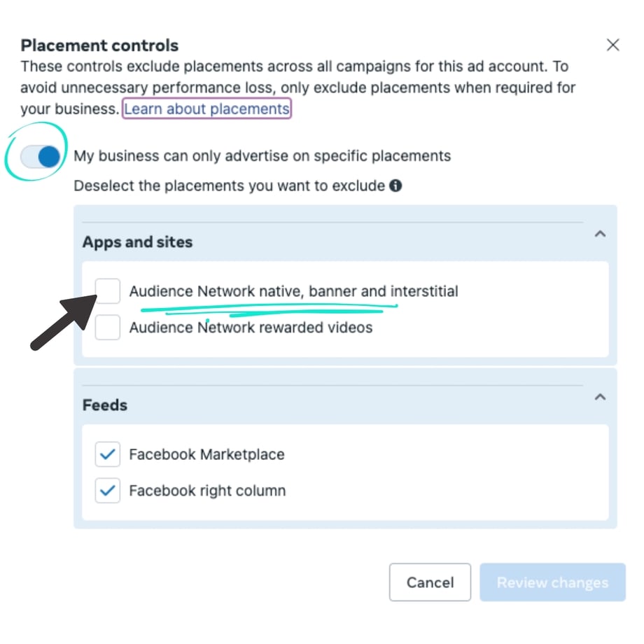The image size is (644, 644).
Task: Click the Cancel button
Action: 430,582
